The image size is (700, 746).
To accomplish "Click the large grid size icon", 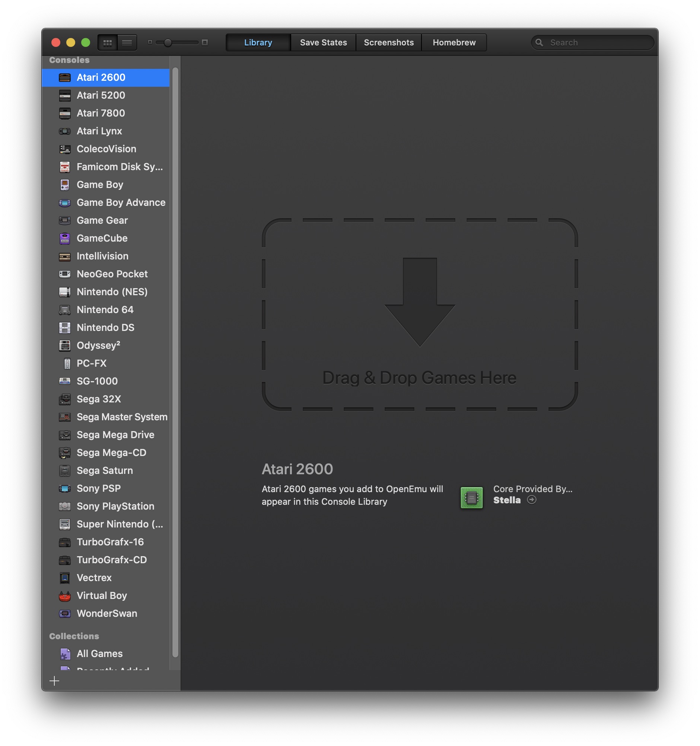I will pos(204,42).
